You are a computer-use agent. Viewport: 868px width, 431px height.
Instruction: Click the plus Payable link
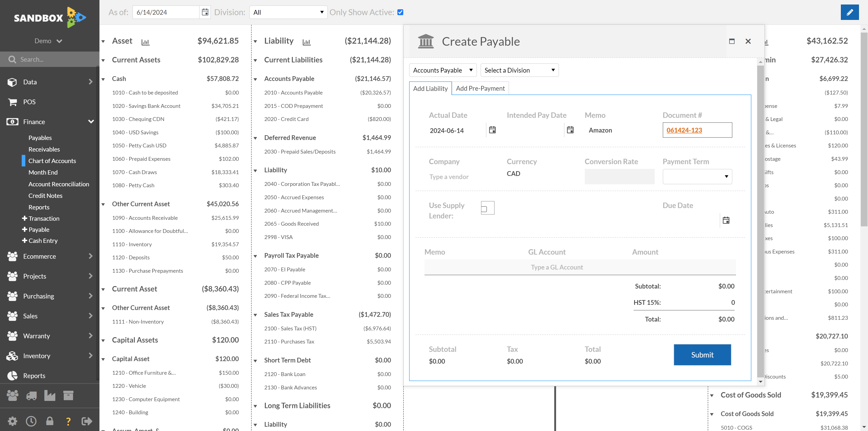point(35,230)
